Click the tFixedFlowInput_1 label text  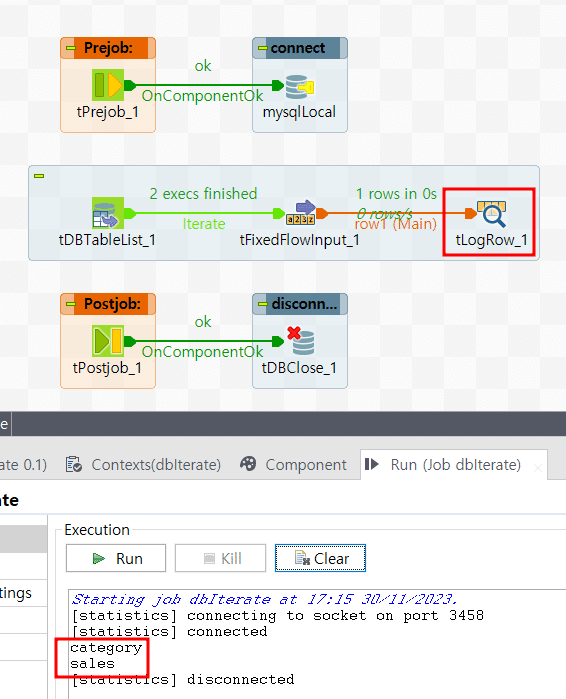pyautogui.click(x=299, y=240)
